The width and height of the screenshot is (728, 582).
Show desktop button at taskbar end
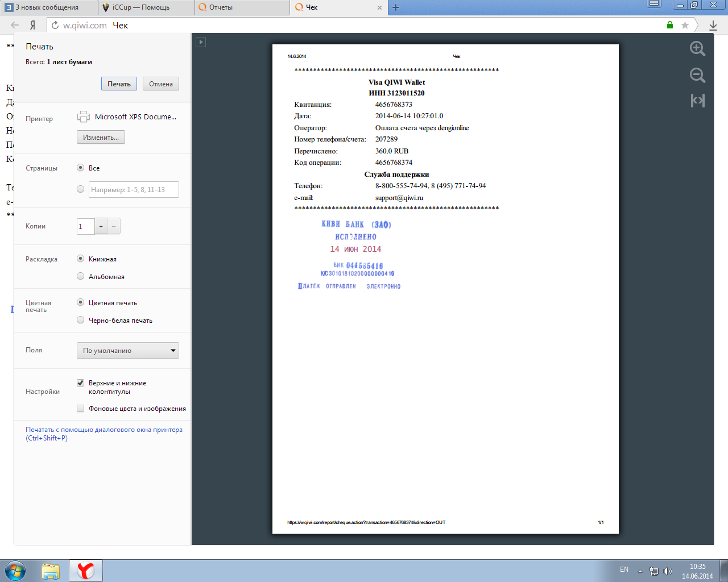[724, 571]
